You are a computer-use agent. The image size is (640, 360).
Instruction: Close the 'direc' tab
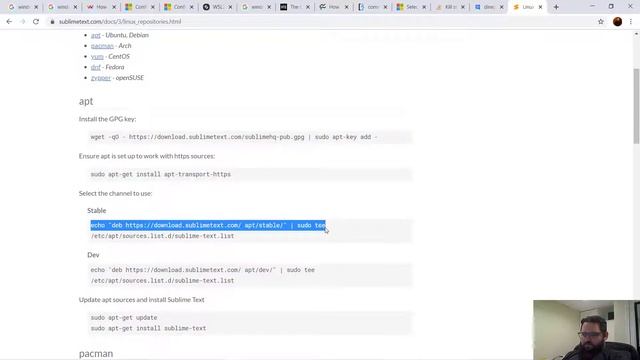[501, 7]
